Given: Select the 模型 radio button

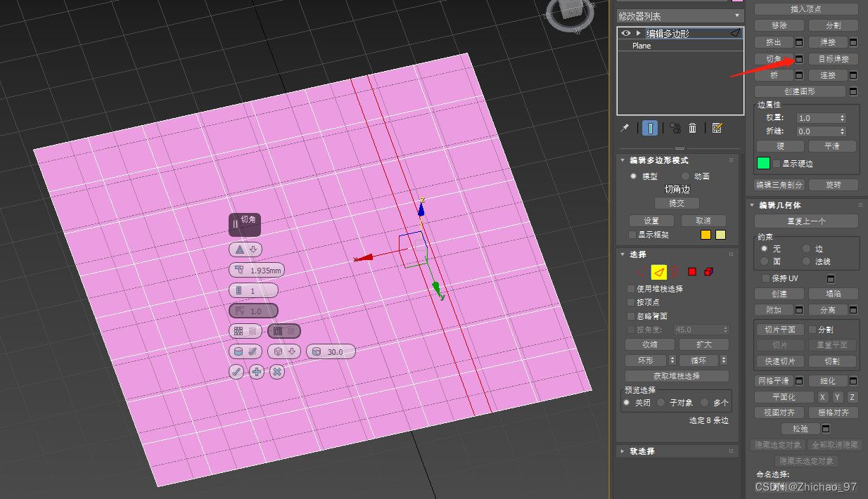Looking at the screenshot, I should (x=634, y=176).
